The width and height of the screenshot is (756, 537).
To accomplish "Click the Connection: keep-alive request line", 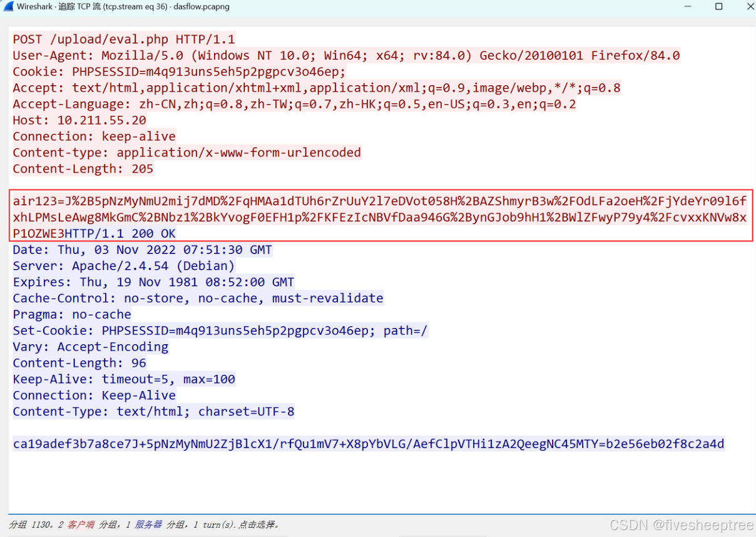I will [x=94, y=136].
